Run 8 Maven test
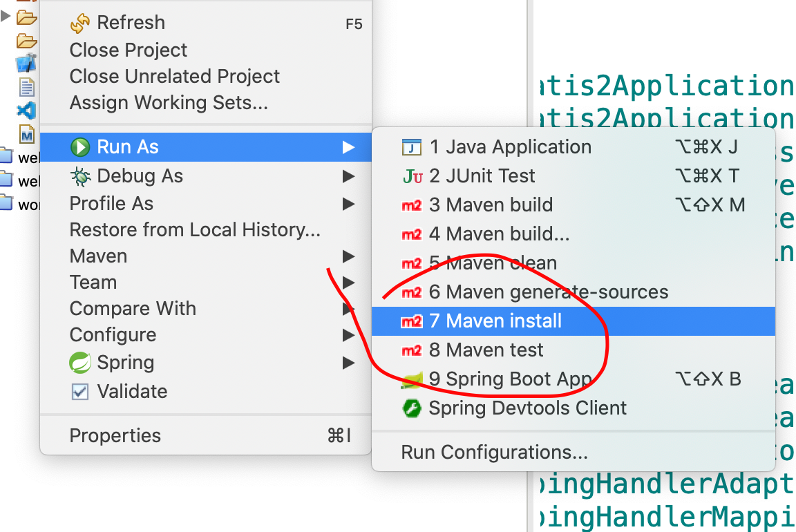Viewport: 796px width, 532px height. (x=573, y=350)
